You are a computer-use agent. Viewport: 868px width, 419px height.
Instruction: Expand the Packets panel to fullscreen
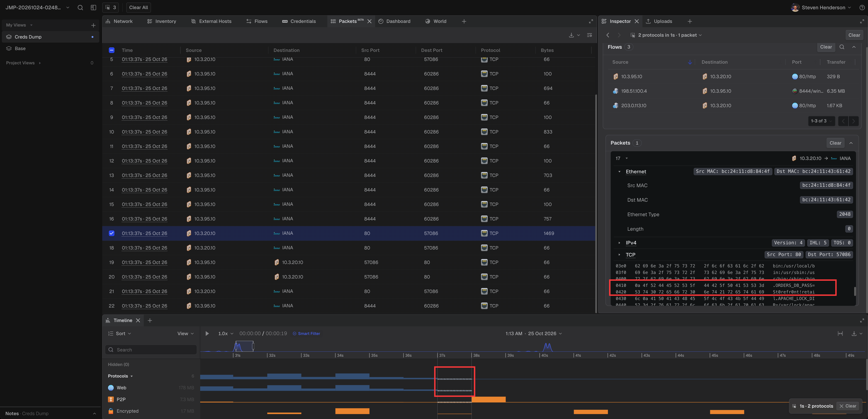pyautogui.click(x=591, y=21)
